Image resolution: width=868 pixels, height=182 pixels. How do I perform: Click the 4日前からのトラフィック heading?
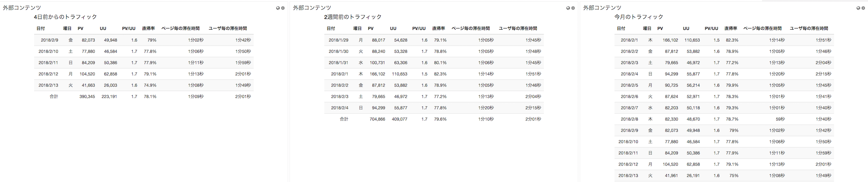65,17
